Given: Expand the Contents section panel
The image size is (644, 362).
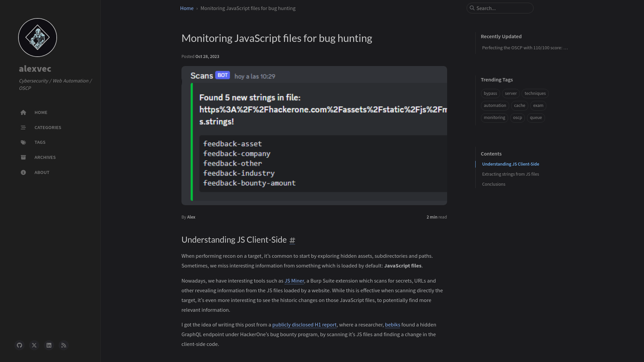Looking at the screenshot, I should [491, 154].
